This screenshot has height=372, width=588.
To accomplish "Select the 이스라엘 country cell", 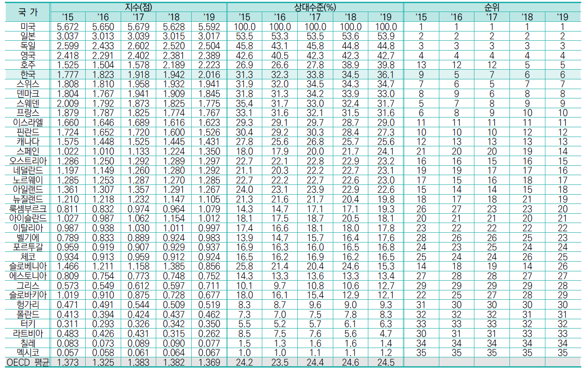I will [28, 122].
